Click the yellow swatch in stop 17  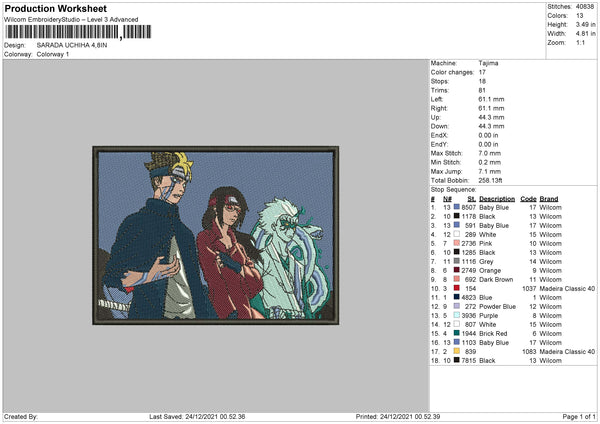[x=457, y=351]
